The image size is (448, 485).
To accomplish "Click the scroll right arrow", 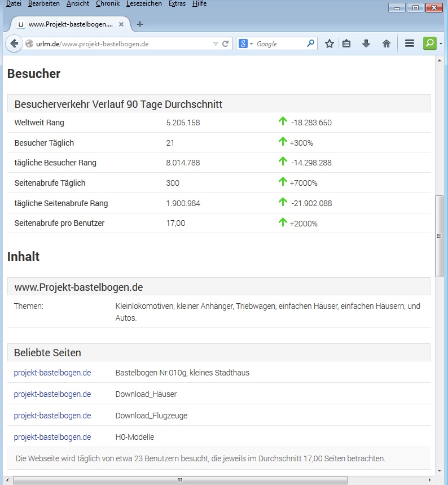I will pos(429,480).
